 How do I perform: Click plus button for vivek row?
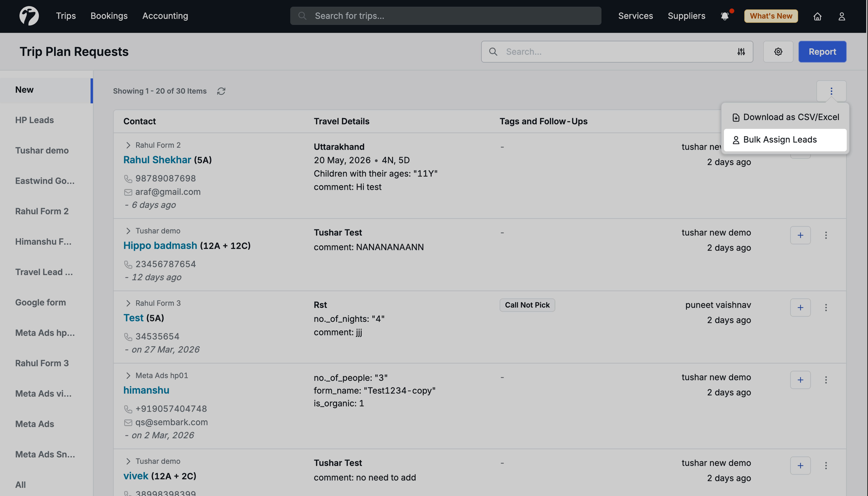click(x=800, y=465)
